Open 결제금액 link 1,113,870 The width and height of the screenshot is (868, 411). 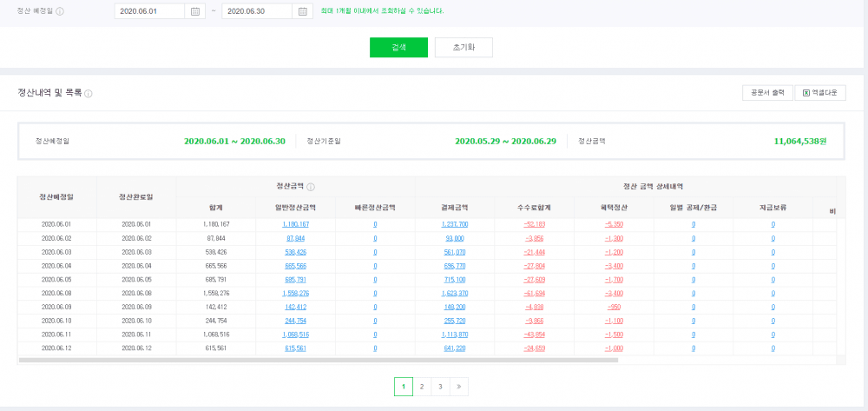(x=455, y=335)
